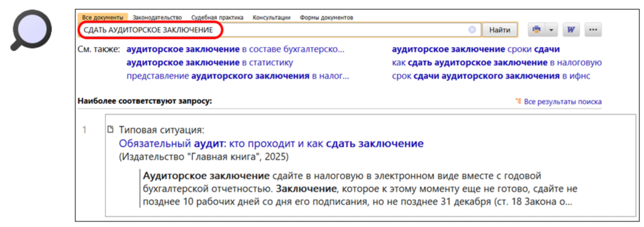Click the Издательство "Главная книга", 2025 text
Viewport: 644px width, 227px height.
[204, 157]
